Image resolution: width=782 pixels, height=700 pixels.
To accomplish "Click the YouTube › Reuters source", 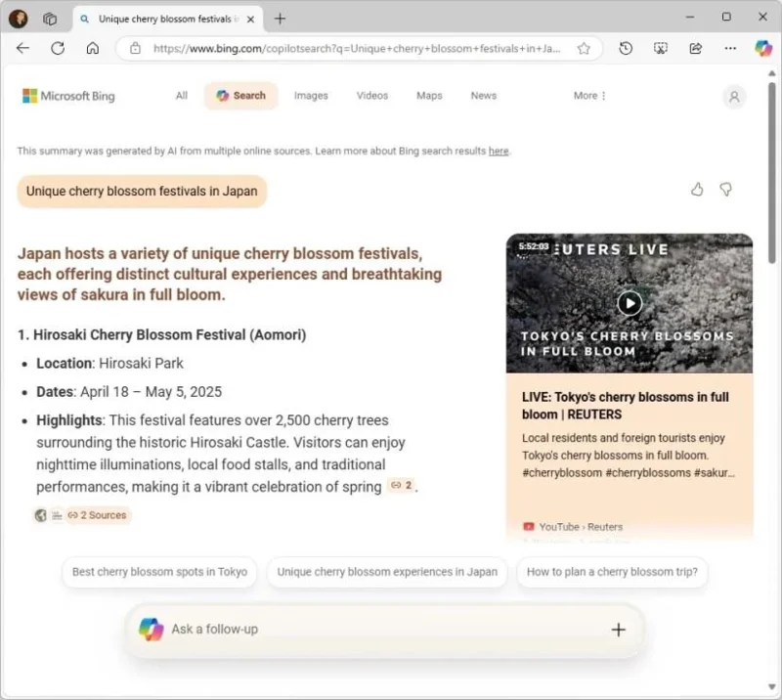I will tap(574, 527).
